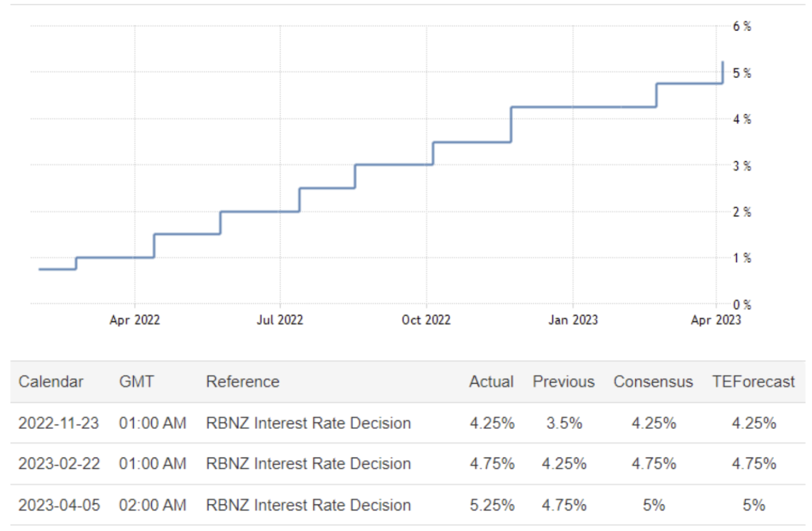Click the Apr 2023 axis label
This screenshot has width=812, height=531.
(715, 320)
